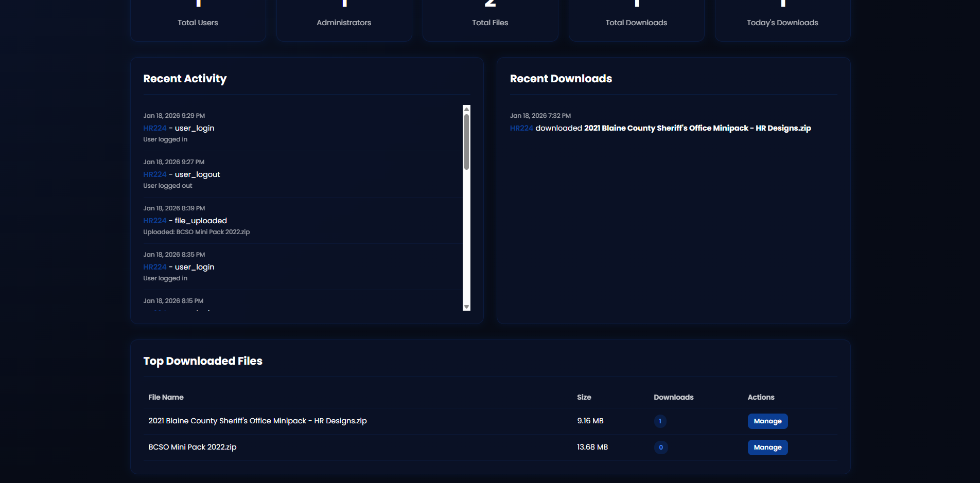The width and height of the screenshot is (980, 483).
Task: Open the downloaded file name in Recent Downloads
Action: coord(697,128)
